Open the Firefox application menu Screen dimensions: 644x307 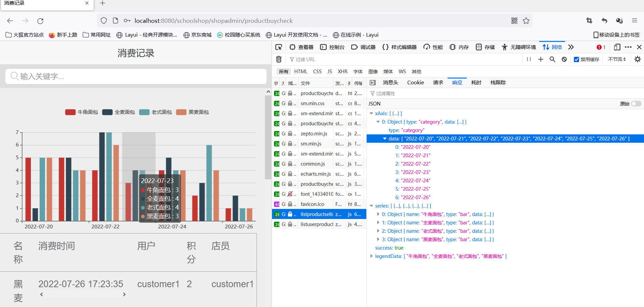(x=634, y=21)
